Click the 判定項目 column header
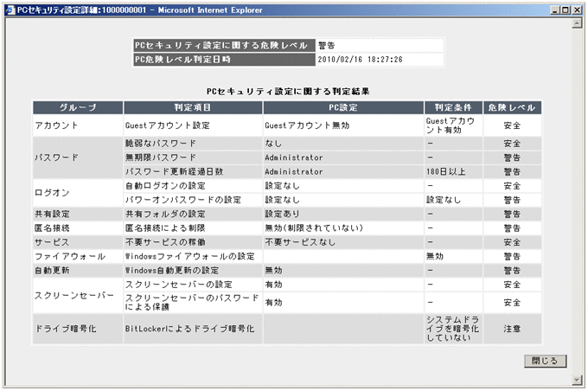This screenshot has width=588, height=391. pos(193,107)
